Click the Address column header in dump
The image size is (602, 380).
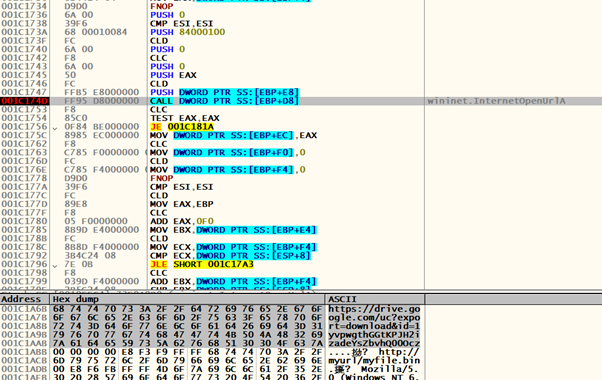coord(21,299)
